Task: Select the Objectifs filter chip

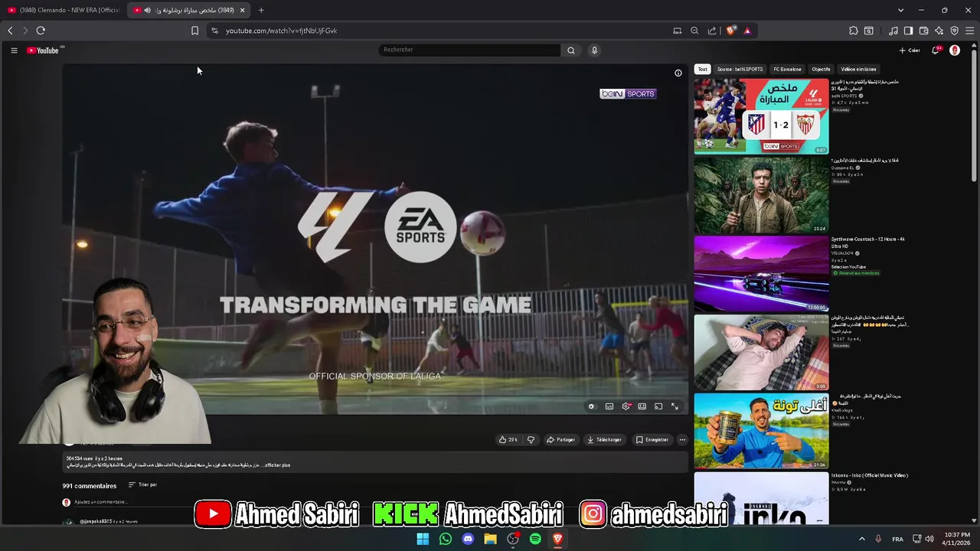Action: tap(821, 69)
